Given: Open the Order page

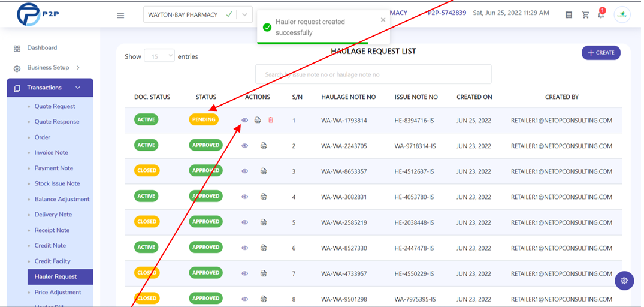Looking at the screenshot, I should pos(43,137).
